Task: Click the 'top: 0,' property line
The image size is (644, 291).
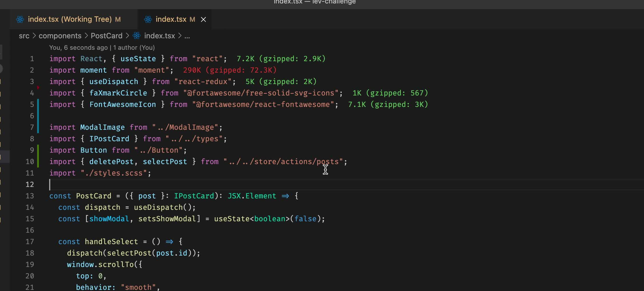Action: (91, 276)
